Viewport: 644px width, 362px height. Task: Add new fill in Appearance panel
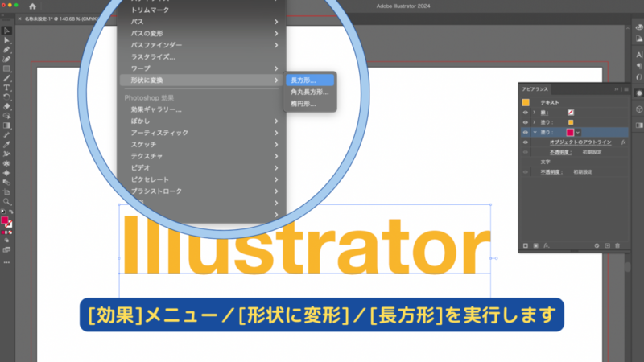pos(535,245)
